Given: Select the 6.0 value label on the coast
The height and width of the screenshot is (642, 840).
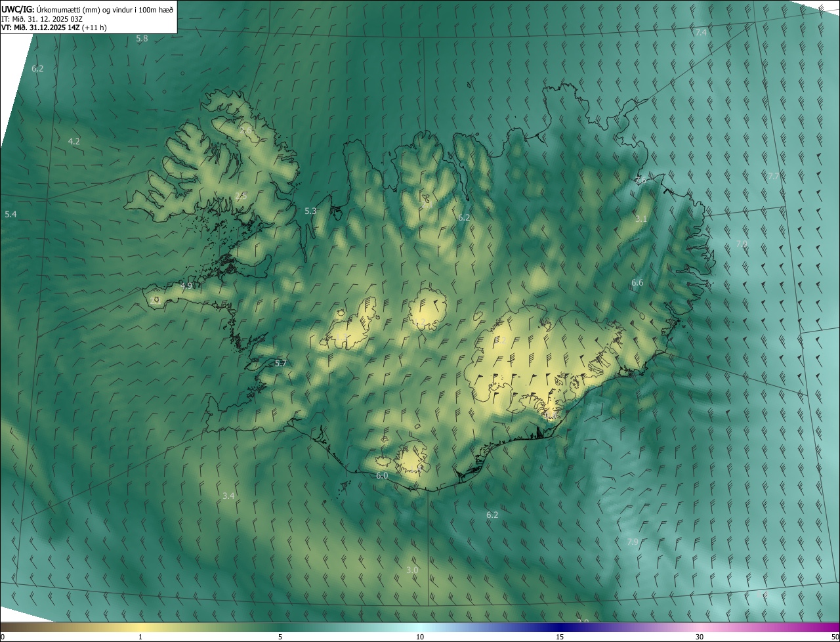Looking at the screenshot, I should point(382,475).
